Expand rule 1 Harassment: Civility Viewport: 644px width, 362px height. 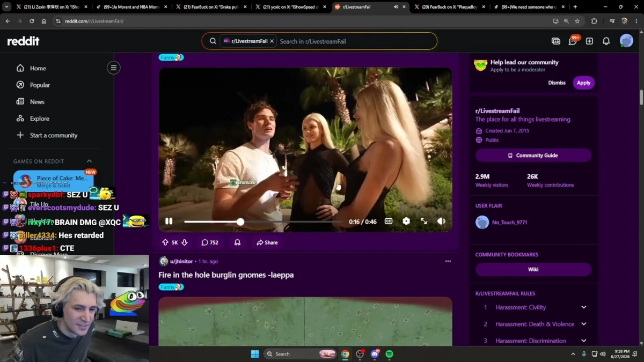tap(583, 307)
